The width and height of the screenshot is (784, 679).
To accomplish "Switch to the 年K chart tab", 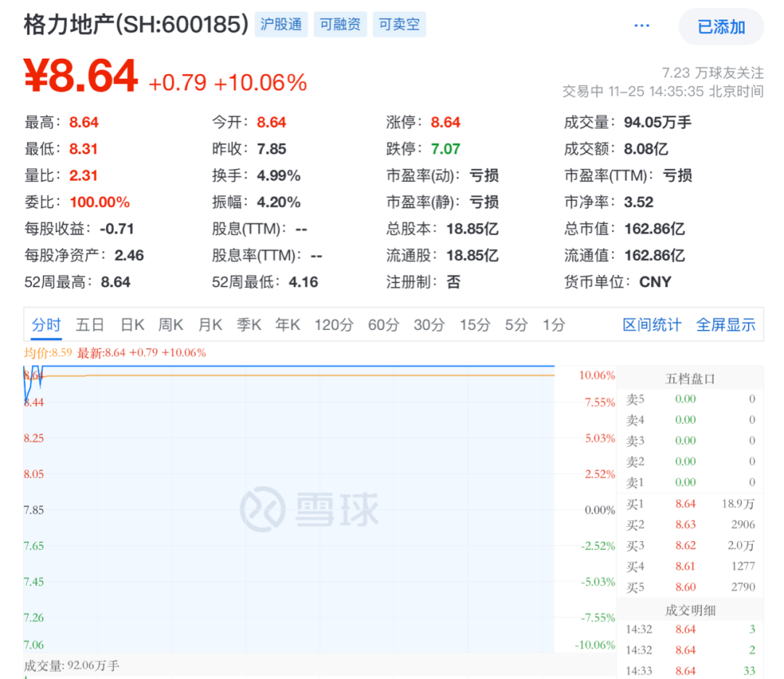I will (287, 325).
